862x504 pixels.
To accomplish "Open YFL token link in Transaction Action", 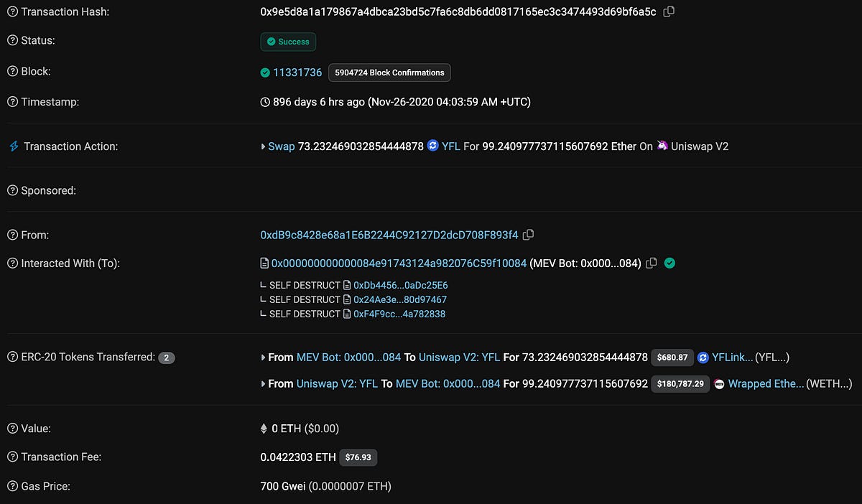I will pyautogui.click(x=451, y=146).
